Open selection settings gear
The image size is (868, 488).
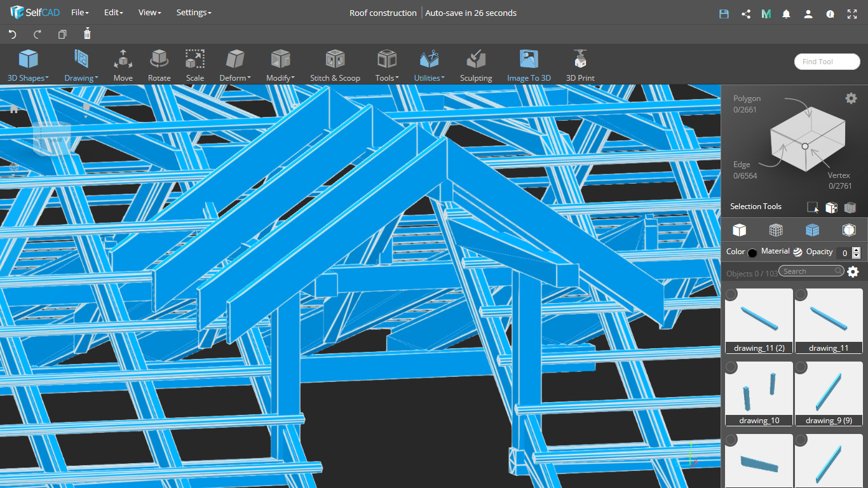click(851, 98)
